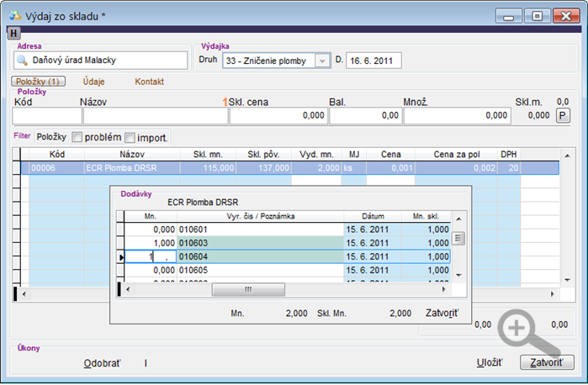Click the Mn. edit cell of row 010604
Viewport: 588px width, 385px height.
(151, 256)
